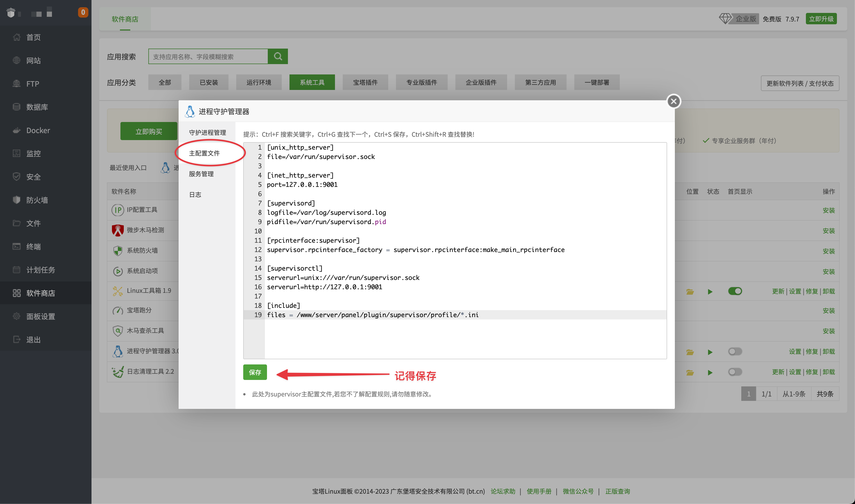Open 主配置文件 tab in dialog
855x504 pixels.
point(204,153)
